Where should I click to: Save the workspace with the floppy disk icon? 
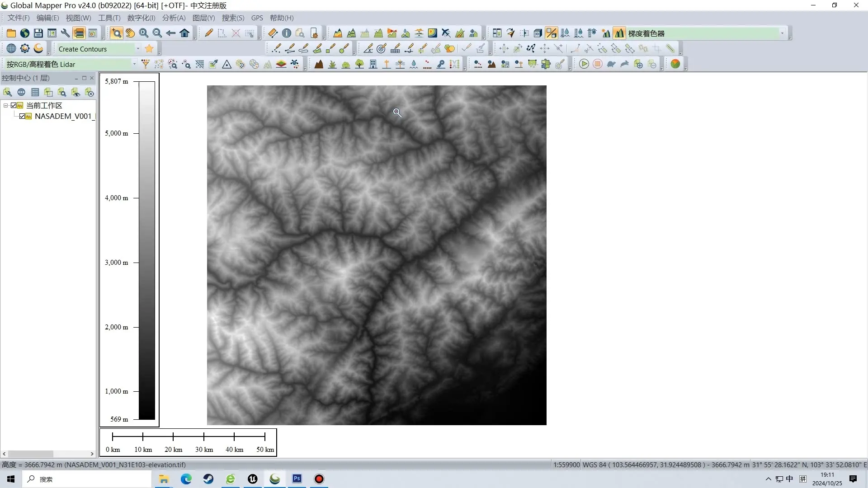coord(38,33)
